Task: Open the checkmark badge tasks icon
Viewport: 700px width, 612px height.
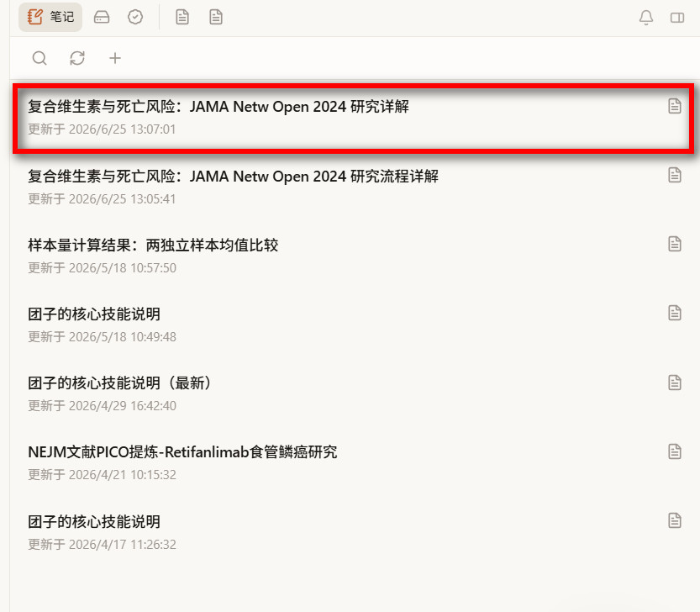Action: (x=135, y=18)
